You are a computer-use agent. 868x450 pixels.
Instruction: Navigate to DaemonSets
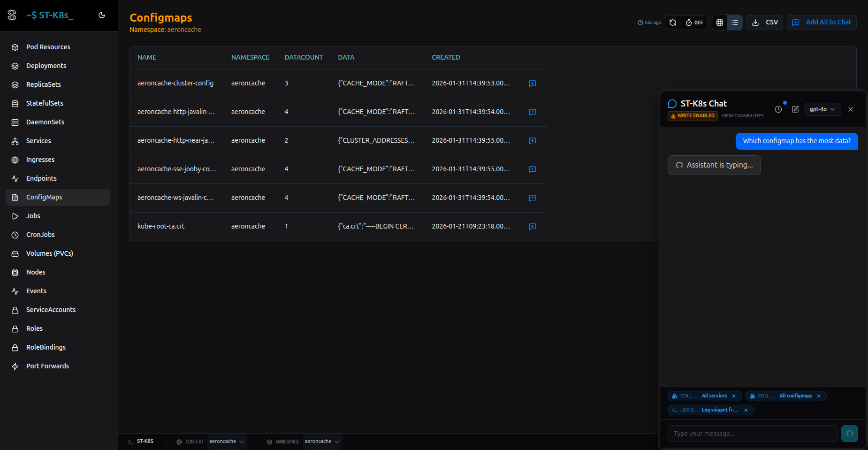58,122
